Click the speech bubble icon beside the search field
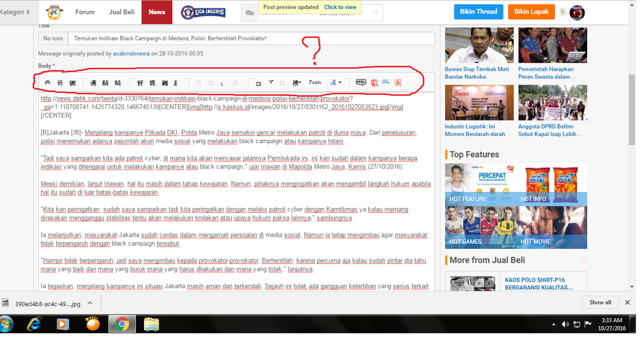 250,13
